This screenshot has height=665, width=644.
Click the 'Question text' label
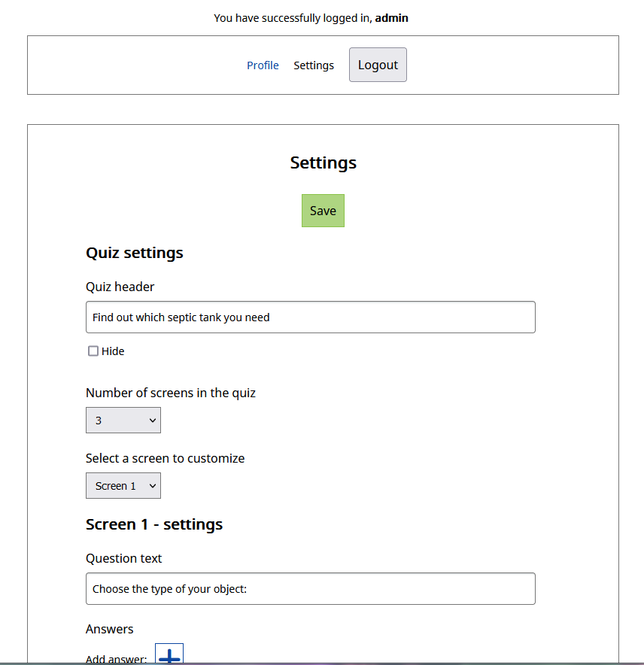pos(123,558)
